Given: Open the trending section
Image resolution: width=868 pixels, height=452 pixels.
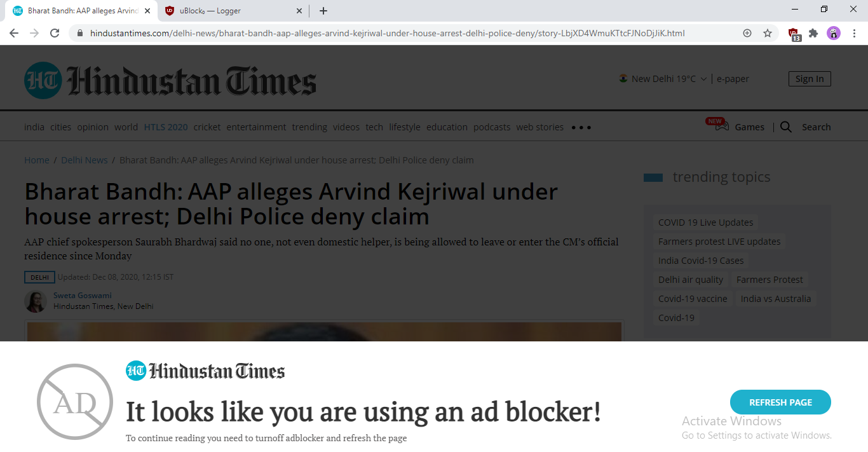Looking at the screenshot, I should pos(309,127).
